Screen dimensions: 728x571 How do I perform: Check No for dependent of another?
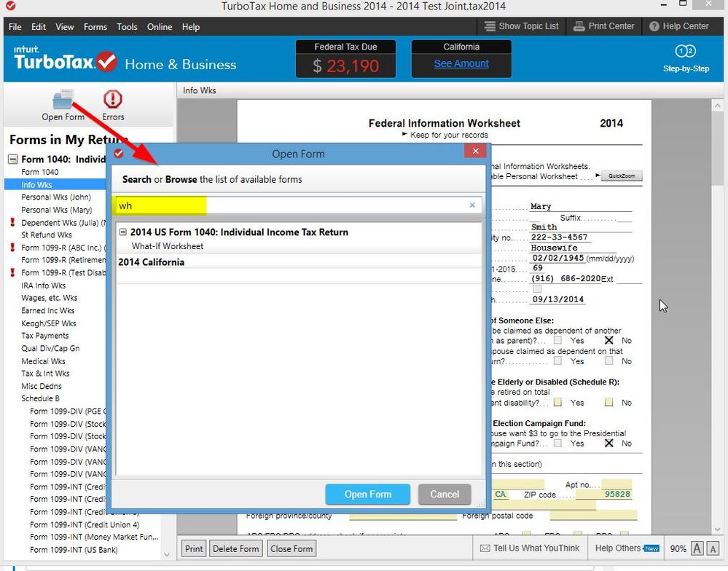[x=608, y=340]
